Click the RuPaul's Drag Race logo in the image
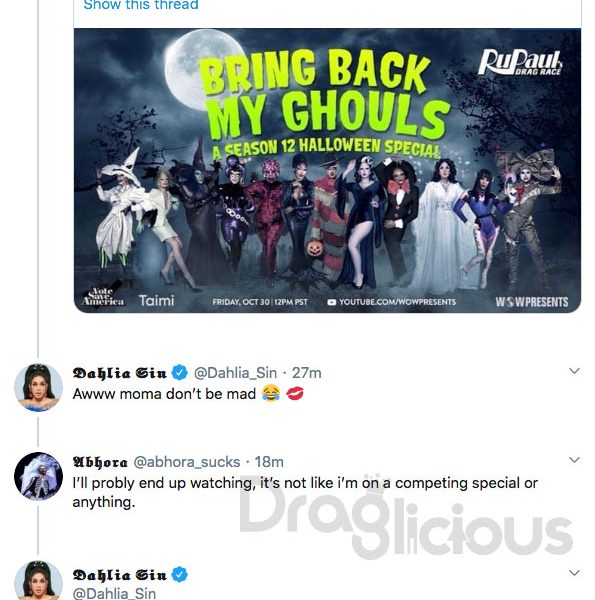This screenshot has height=600, width=595. coord(520,62)
